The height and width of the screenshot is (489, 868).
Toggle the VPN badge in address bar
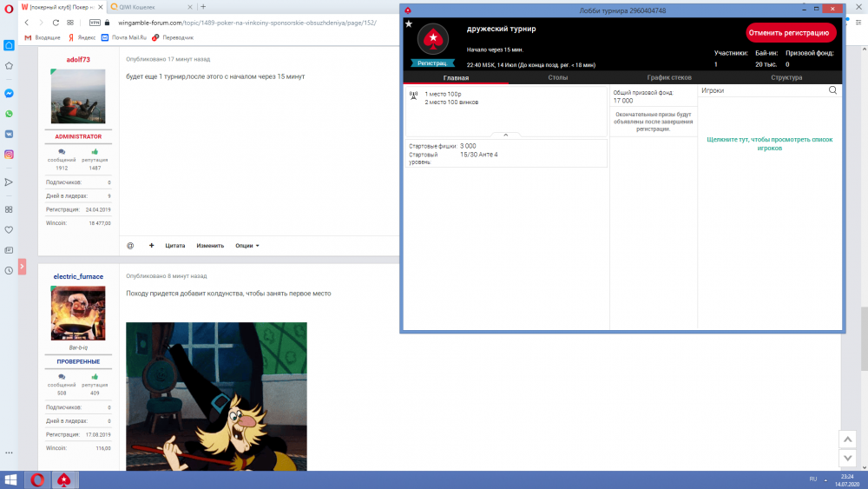[95, 23]
